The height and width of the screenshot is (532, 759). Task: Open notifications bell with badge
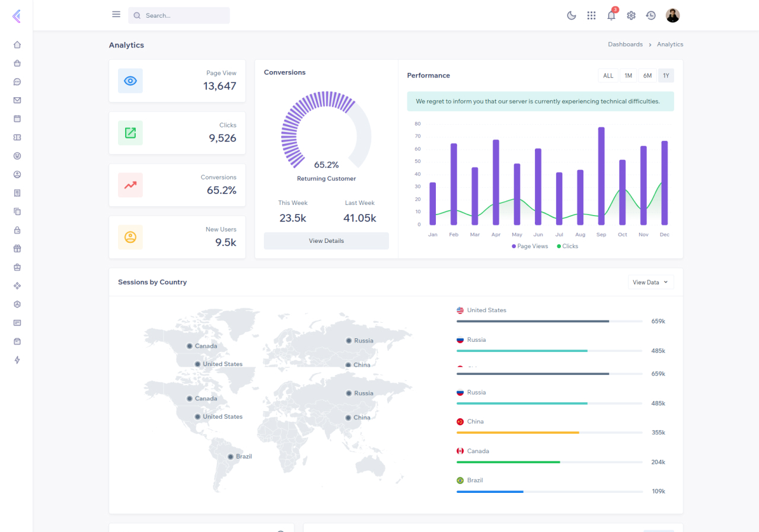pyautogui.click(x=611, y=15)
